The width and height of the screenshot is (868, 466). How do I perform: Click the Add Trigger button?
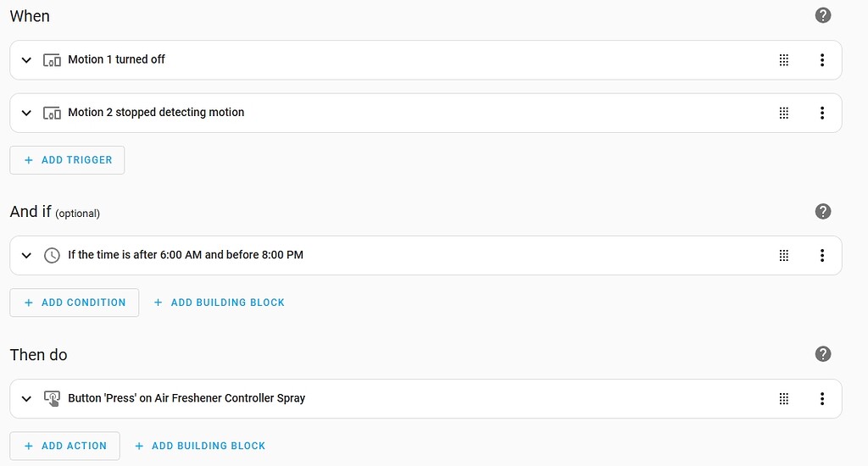pyautogui.click(x=67, y=160)
